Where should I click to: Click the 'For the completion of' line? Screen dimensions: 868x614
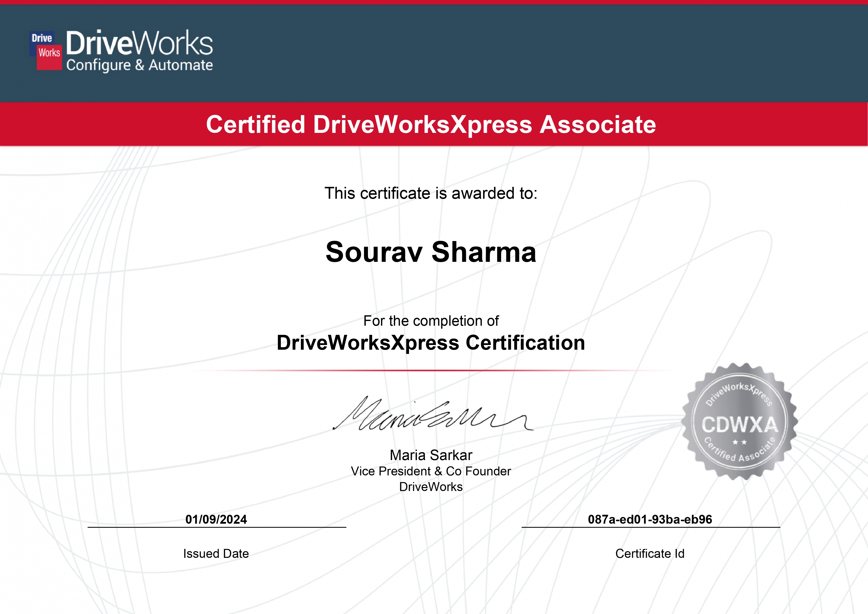coord(431,321)
